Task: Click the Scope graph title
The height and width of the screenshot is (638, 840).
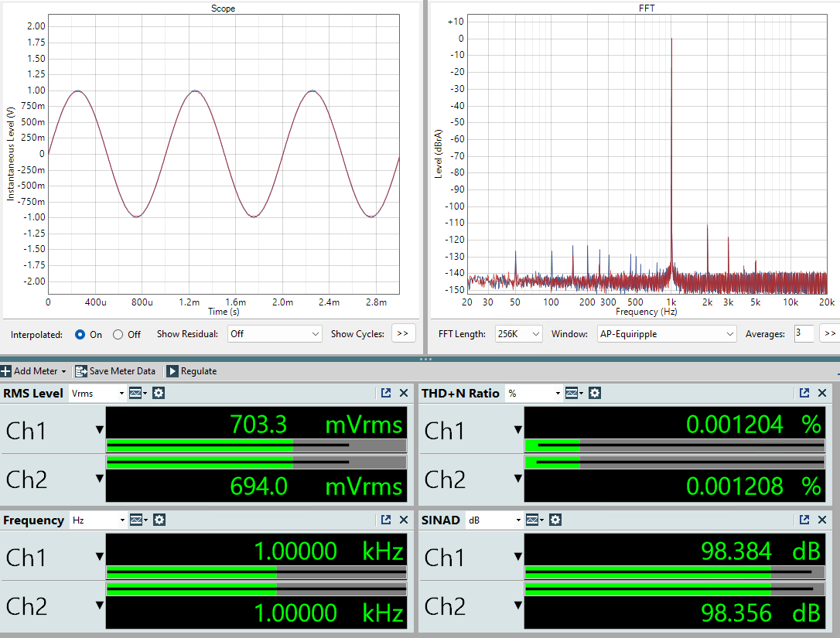Action: pos(223,8)
